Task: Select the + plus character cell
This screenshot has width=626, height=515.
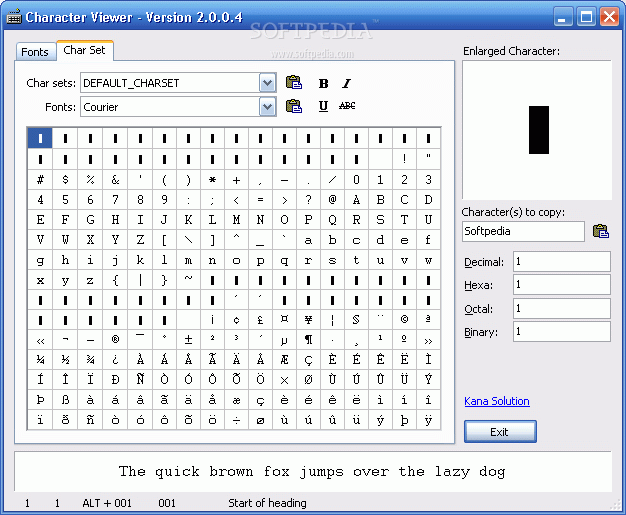Action: point(236,179)
